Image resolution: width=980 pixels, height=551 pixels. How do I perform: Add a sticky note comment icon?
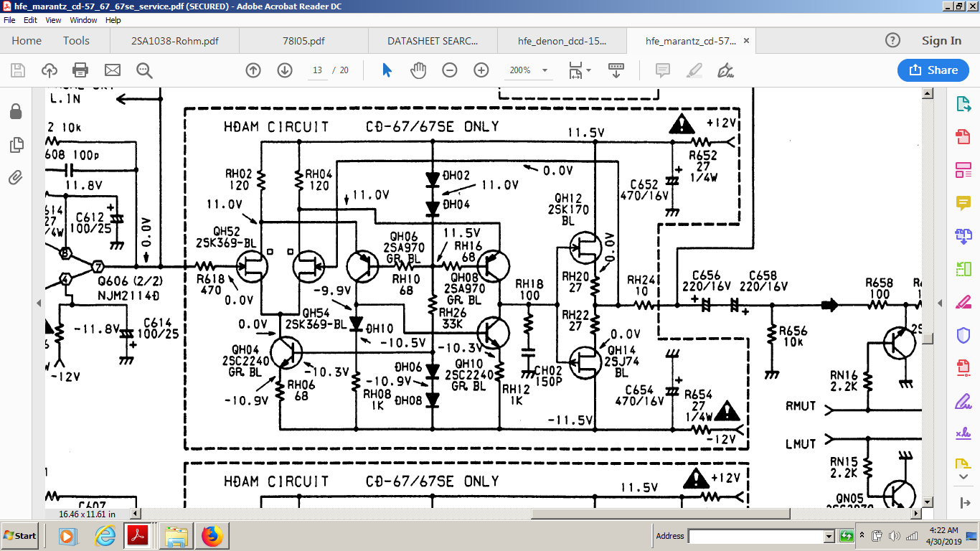click(x=663, y=70)
